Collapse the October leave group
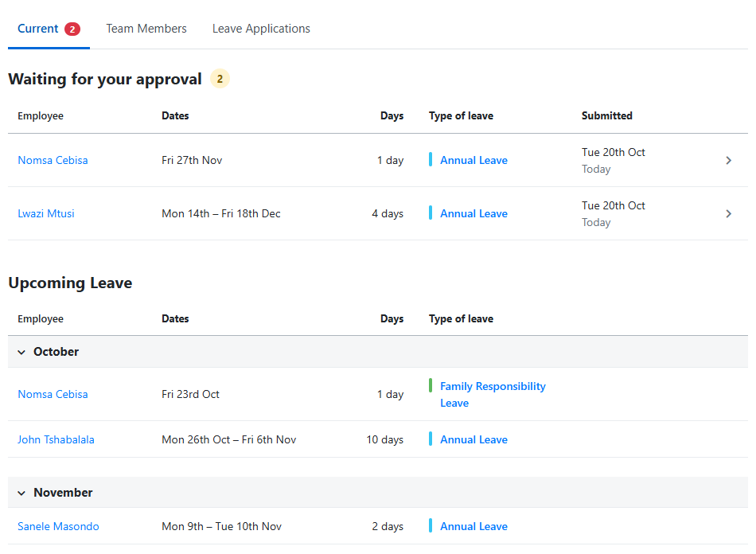The width and height of the screenshot is (756, 554). click(21, 352)
